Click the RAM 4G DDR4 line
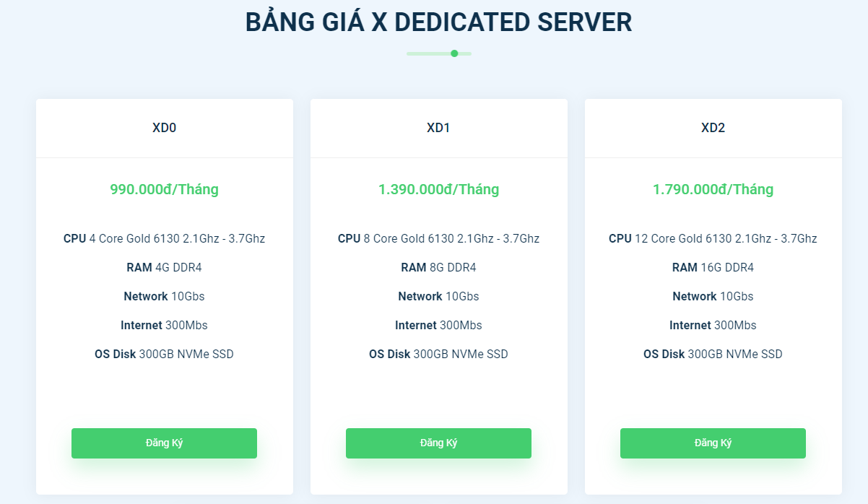The image size is (868, 504). coord(164,267)
